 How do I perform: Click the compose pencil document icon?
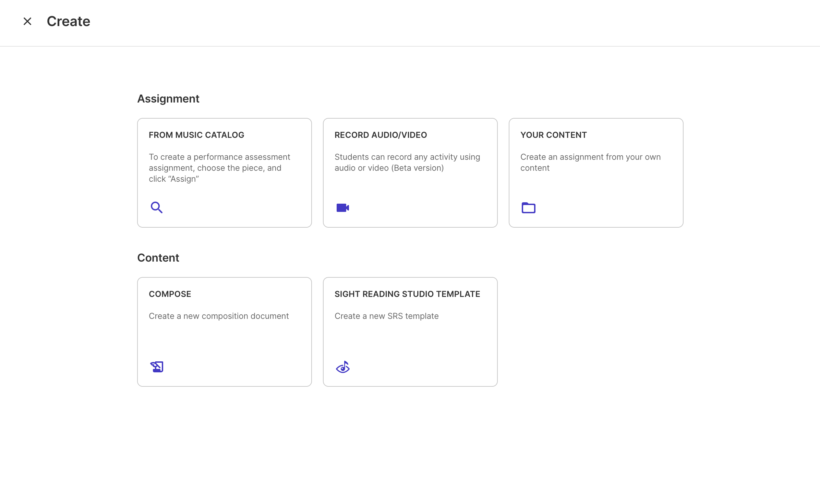tap(157, 367)
